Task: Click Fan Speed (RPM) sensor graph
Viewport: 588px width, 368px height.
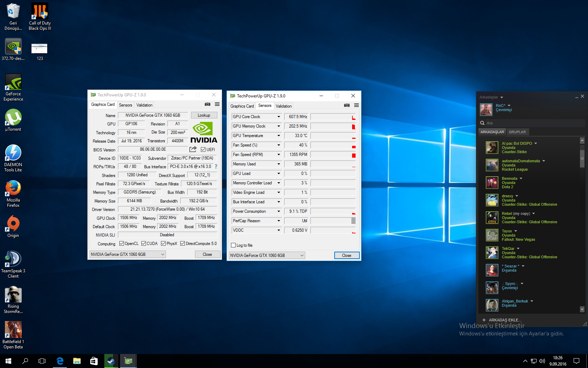Action: tap(333, 155)
